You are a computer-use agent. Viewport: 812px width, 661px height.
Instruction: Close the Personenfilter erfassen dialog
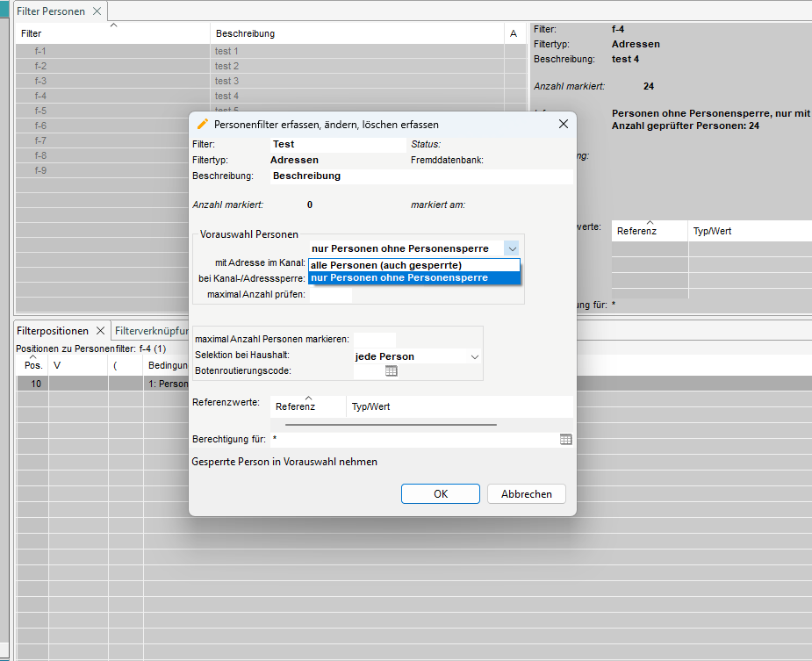pos(563,125)
